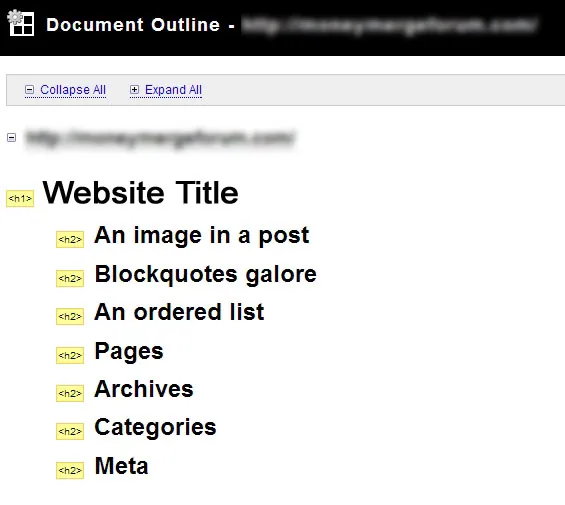Click the h1 tag badge
Viewport: 565px width, 505px height.
point(20,199)
